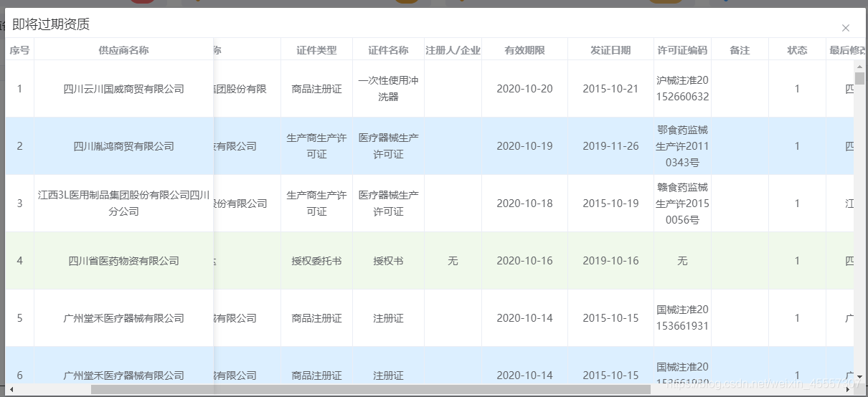Select supplier 四川省医药物资有限公司
Viewport: 868px width, 397px height.
pos(123,261)
